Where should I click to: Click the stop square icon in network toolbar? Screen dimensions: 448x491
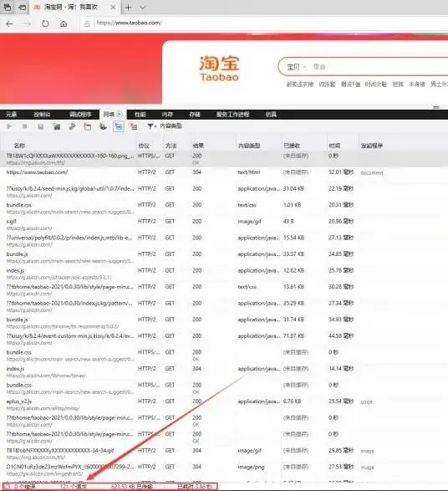pos(25,126)
